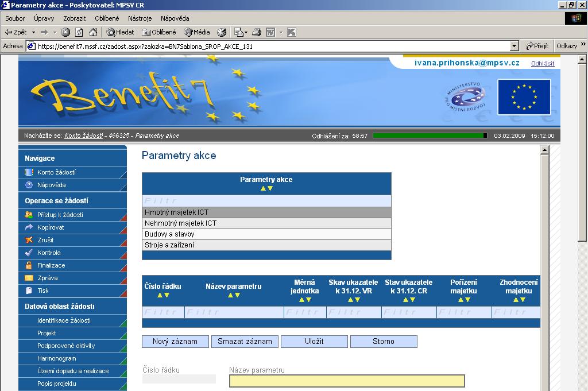588x391 pixels.
Task: Click the Edit with Word toolbar icon
Action: (270, 32)
